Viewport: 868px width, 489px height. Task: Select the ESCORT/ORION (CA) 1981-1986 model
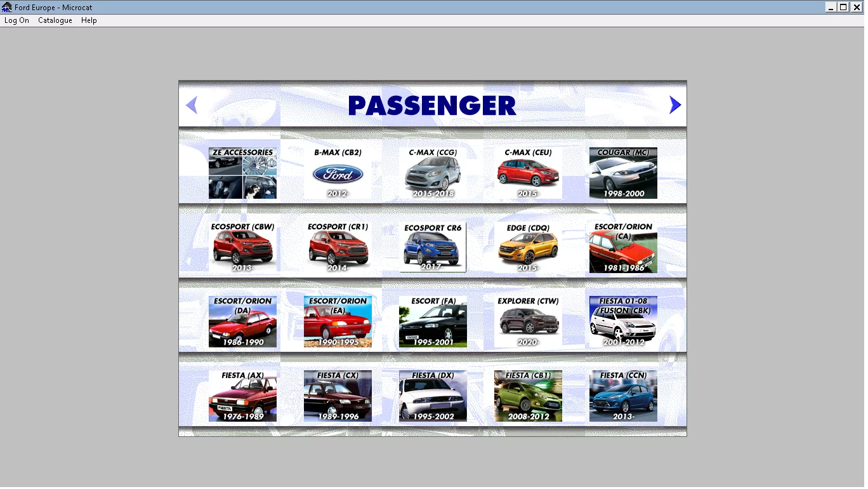click(x=623, y=246)
